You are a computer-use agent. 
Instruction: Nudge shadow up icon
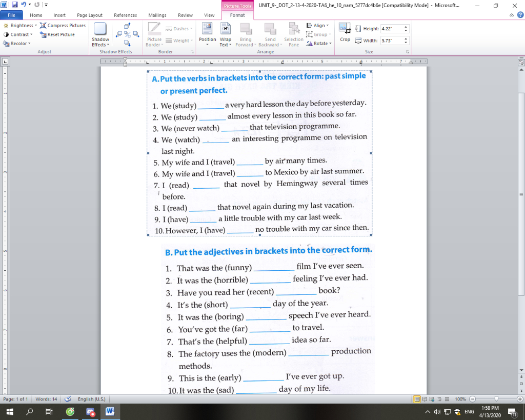pos(127,26)
